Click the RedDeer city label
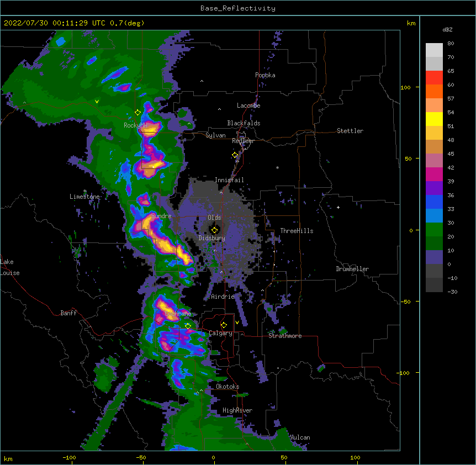Viewport: 476px width, 465px height. click(243, 141)
